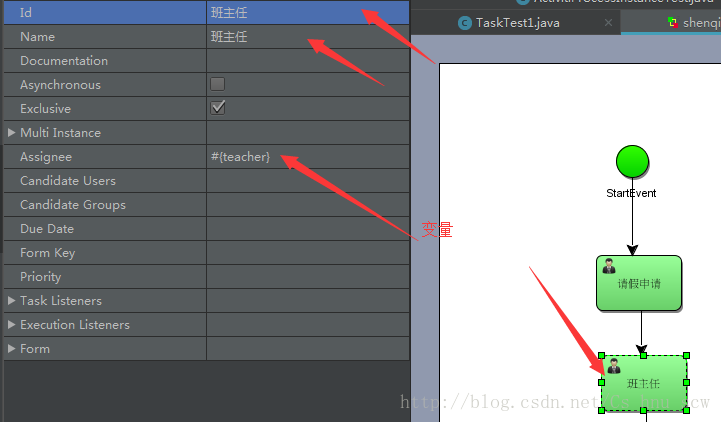Click the top-middle resize handle of 班主任
This screenshot has width=721, height=422.
[x=644, y=355]
